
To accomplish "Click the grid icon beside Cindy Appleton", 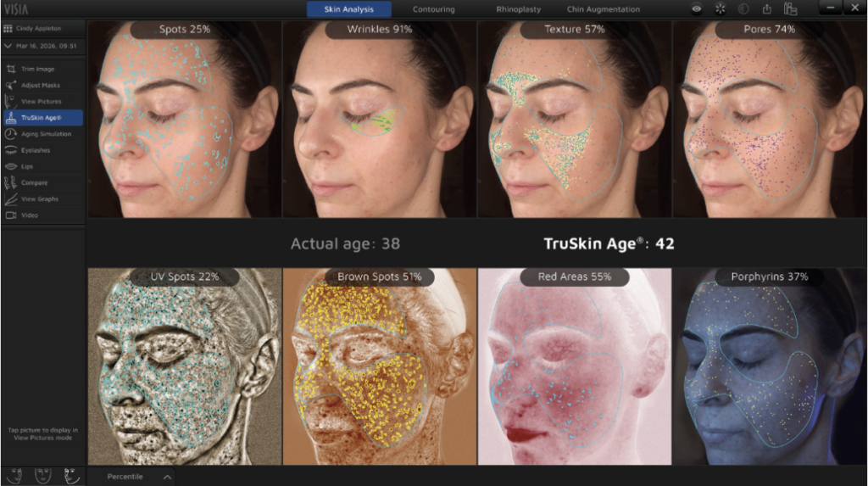I will pos(7,28).
